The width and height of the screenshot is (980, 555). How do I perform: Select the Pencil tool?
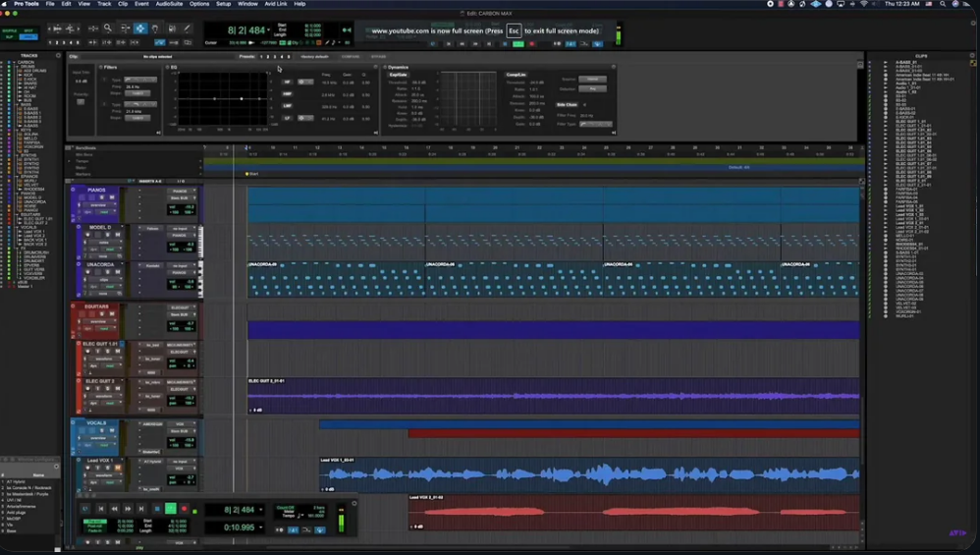tap(187, 28)
